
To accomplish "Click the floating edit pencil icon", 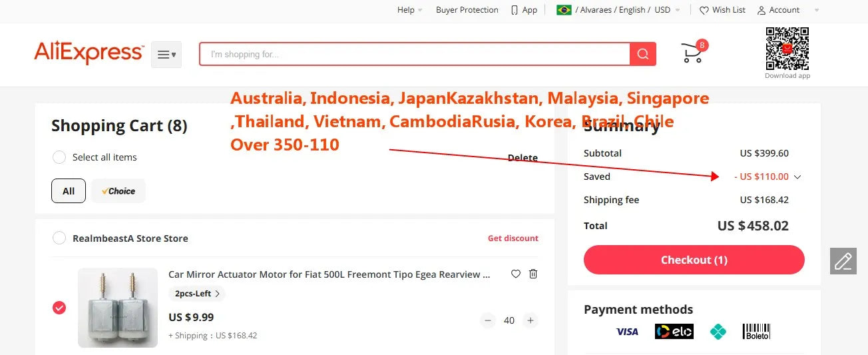I will point(843,261).
